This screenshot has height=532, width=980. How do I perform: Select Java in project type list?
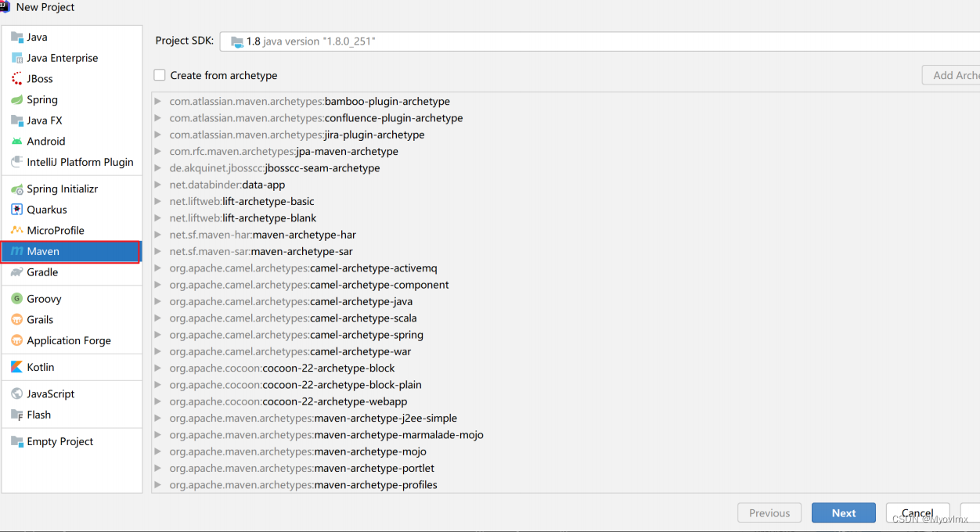click(x=37, y=37)
